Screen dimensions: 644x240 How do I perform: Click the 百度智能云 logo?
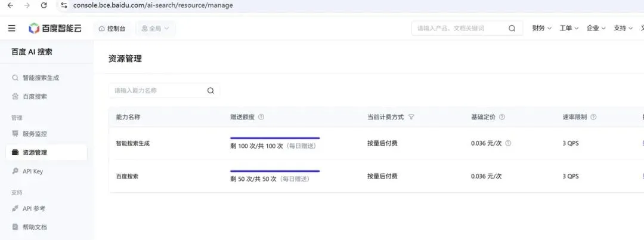(x=55, y=28)
